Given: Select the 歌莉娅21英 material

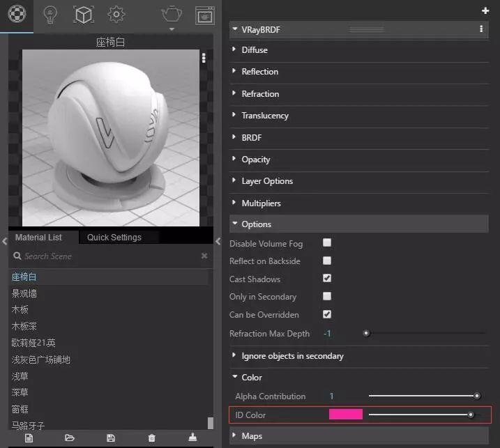Looking at the screenshot, I should (x=33, y=343).
